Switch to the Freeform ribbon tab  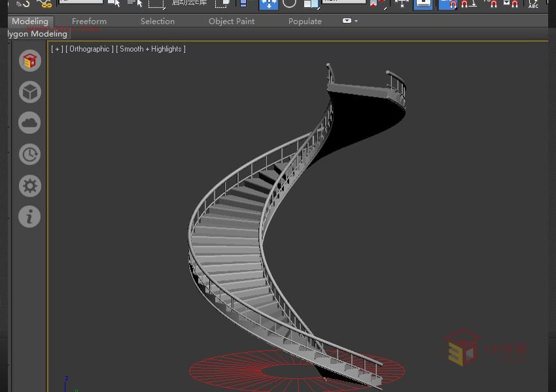89,21
